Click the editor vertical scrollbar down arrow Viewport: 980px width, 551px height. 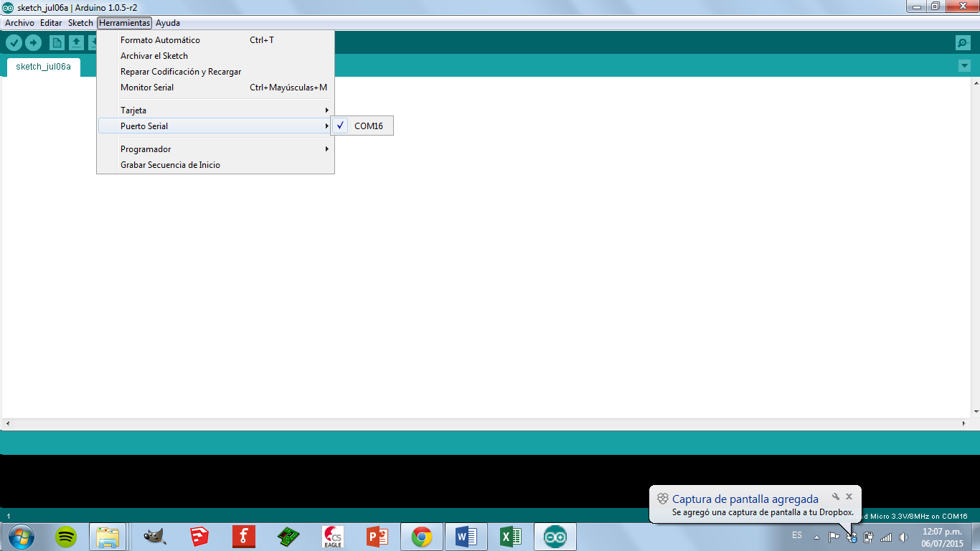click(976, 412)
